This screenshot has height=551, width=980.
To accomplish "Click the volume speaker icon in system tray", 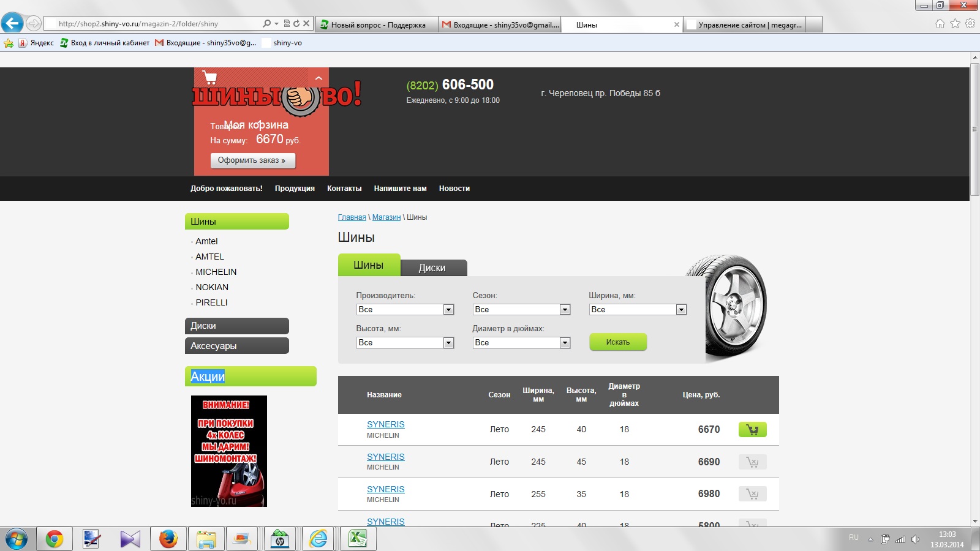I will tap(915, 539).
